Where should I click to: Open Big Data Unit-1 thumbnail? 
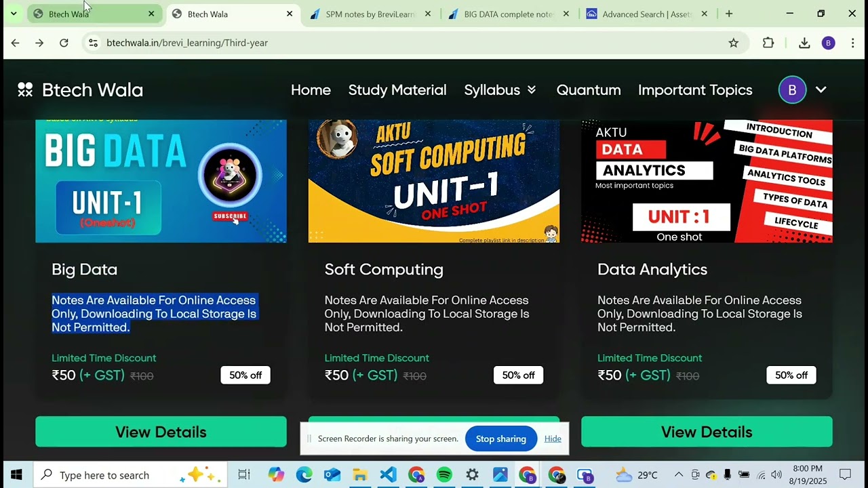(161, 181)
